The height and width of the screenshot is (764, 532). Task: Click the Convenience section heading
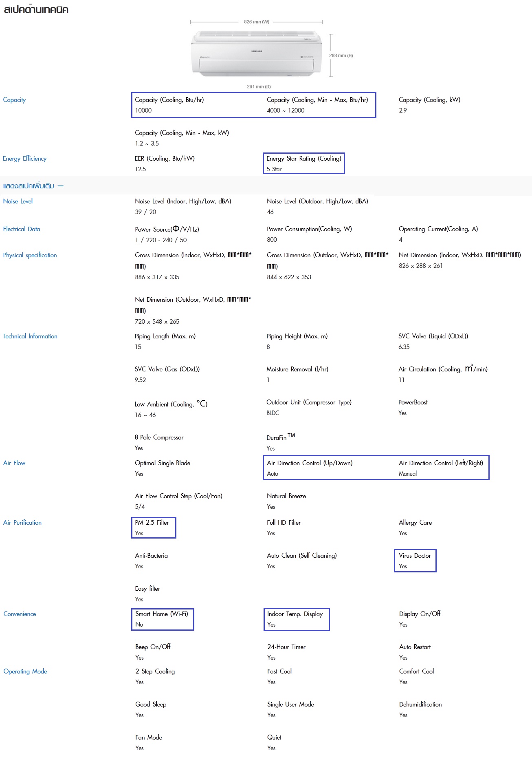pyautogui.click(x=20, y=614)
